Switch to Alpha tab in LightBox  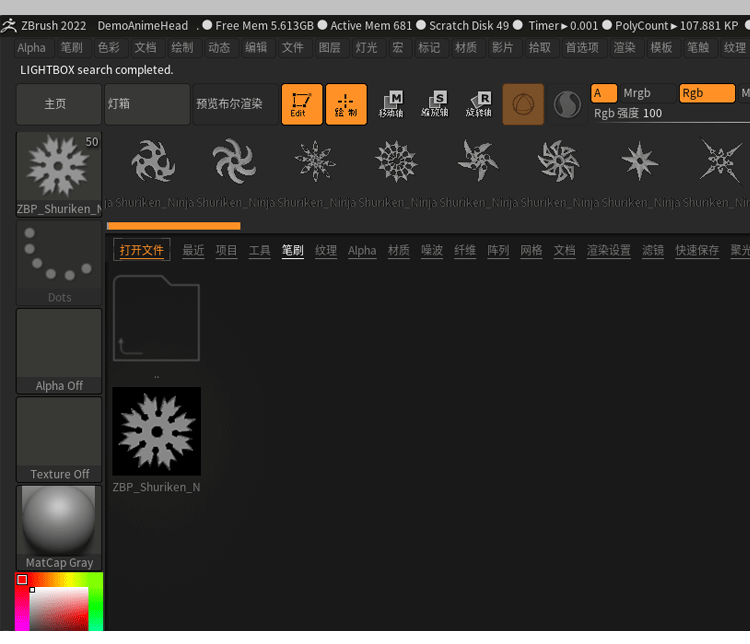[362, 250]
